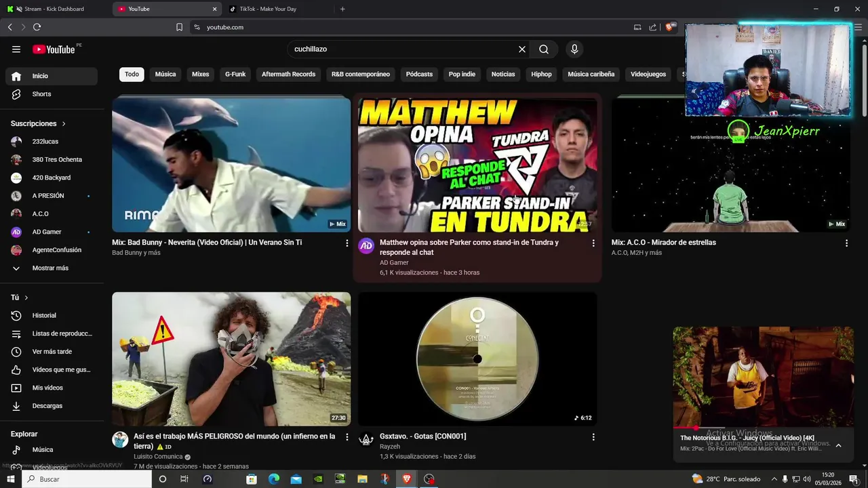The width and height of the screenshot is (868, 488).
Task: Open AD Gamer channel avatar under video
Action: (366, 246)
